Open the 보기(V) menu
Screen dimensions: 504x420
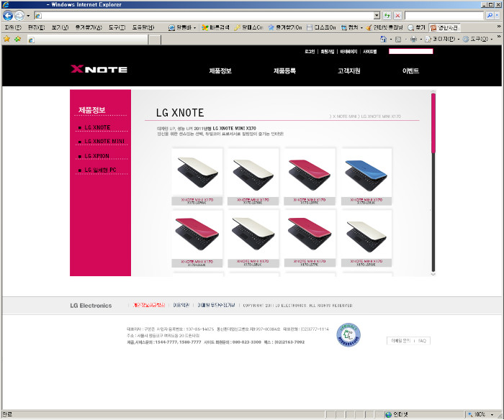(60, 27)
